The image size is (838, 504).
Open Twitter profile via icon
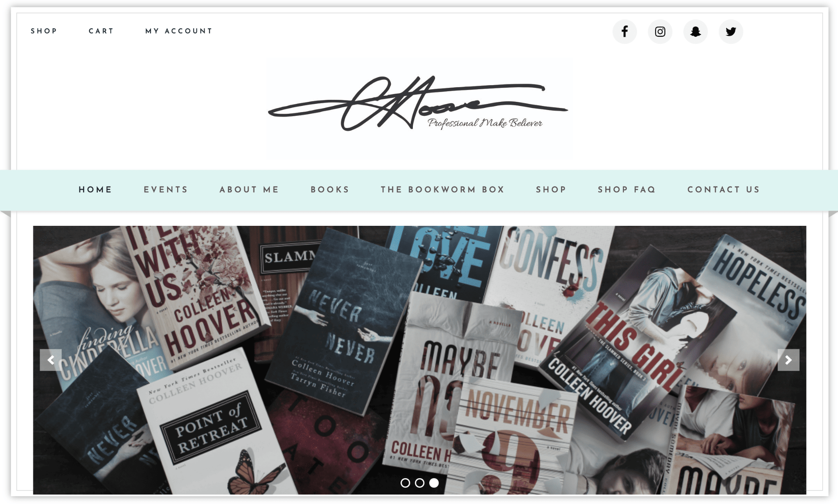(x=730, y=31)
